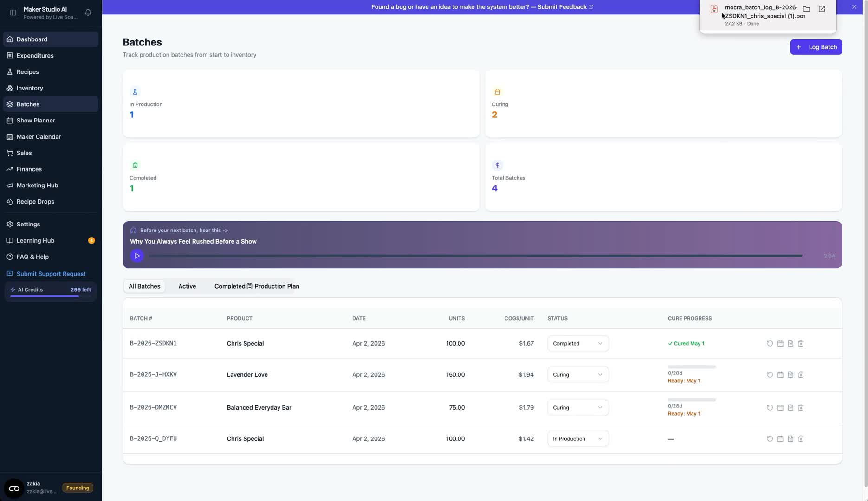Dismiss the downloaded PDF notification
The height and width of the screenshot is (501, 868).
(854, 6)
